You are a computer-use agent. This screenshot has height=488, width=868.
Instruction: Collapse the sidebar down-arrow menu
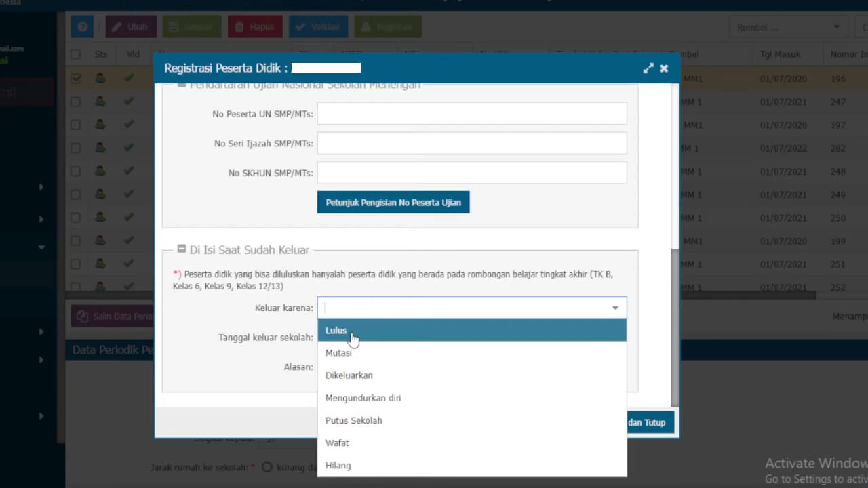[41, 248]
